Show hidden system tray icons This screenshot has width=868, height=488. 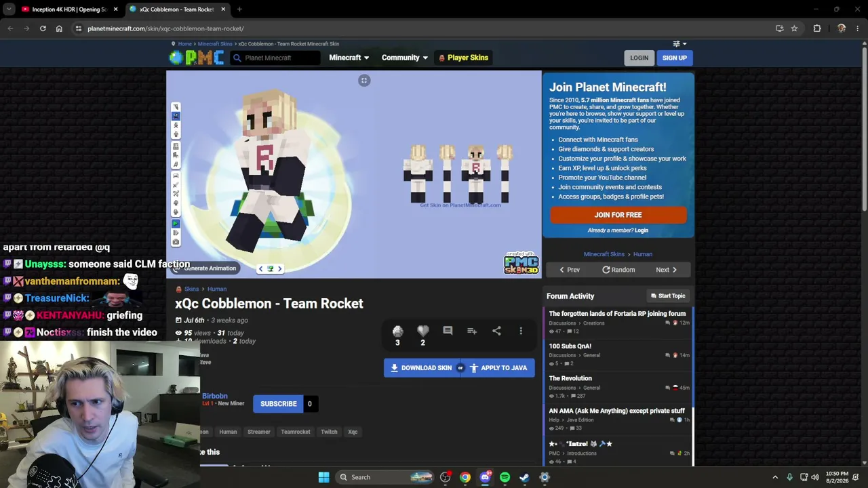pos(775,477)
